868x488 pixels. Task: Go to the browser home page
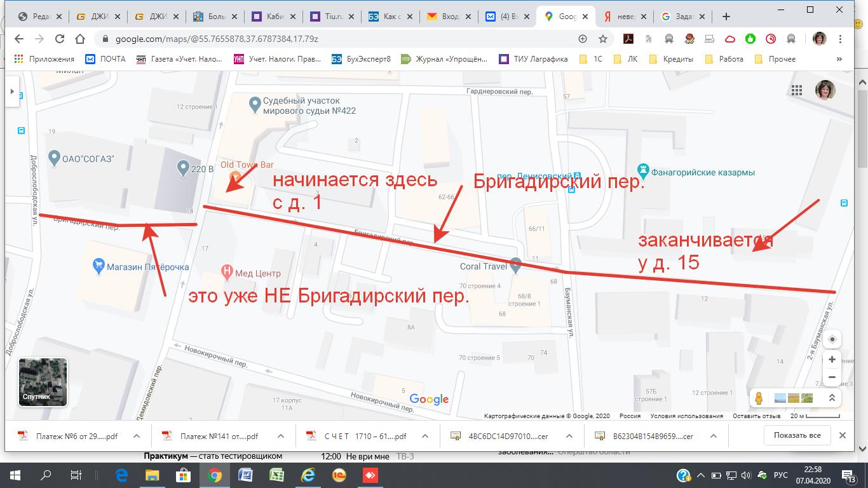point(80,39)
